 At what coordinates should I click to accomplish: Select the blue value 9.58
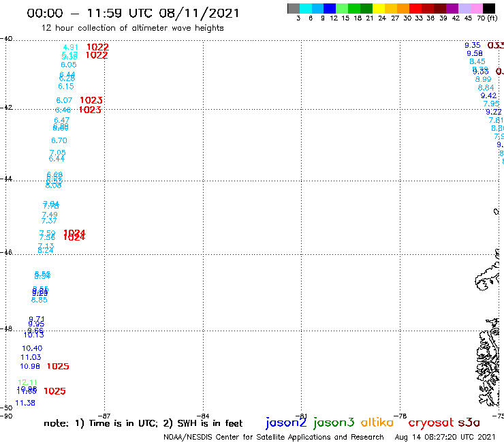475,54
